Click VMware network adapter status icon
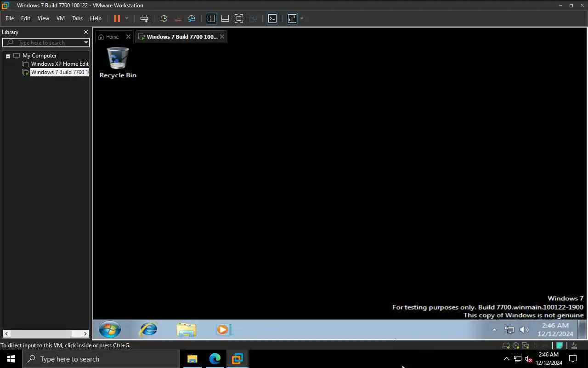 [526, 345]
